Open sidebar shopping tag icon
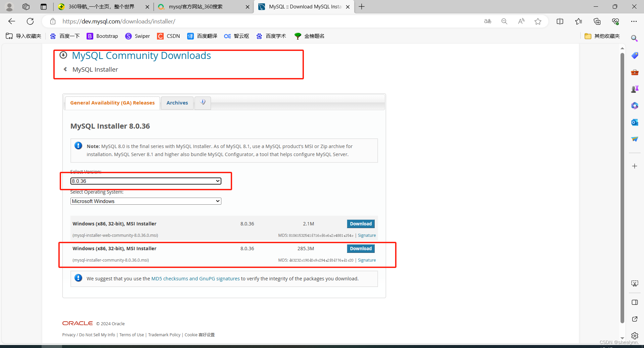644x348 pixels. [x=635, y=55]
